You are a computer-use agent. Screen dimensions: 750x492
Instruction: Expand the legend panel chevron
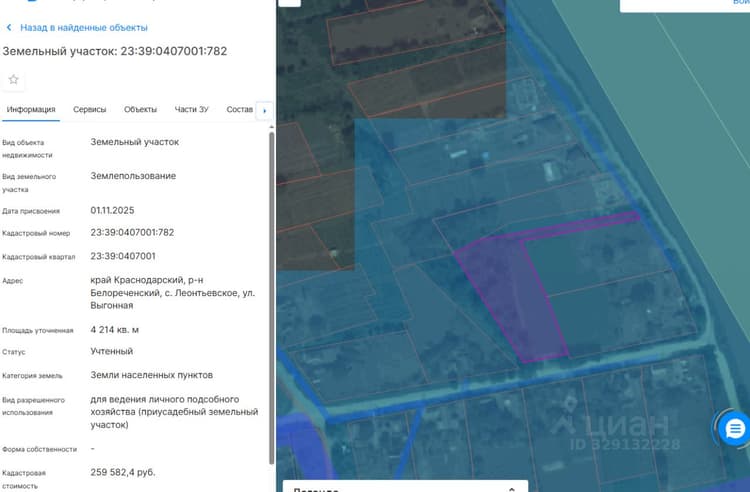511,489
